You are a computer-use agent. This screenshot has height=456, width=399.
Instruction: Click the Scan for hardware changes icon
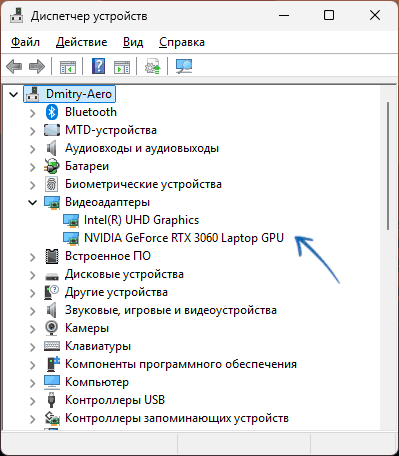tap(184, 66)
